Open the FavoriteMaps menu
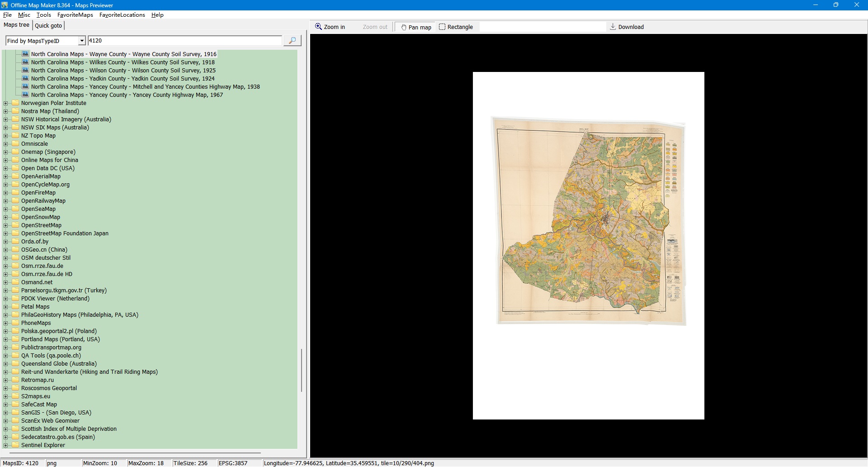The image size is (868, 467). tap(75, 15)
